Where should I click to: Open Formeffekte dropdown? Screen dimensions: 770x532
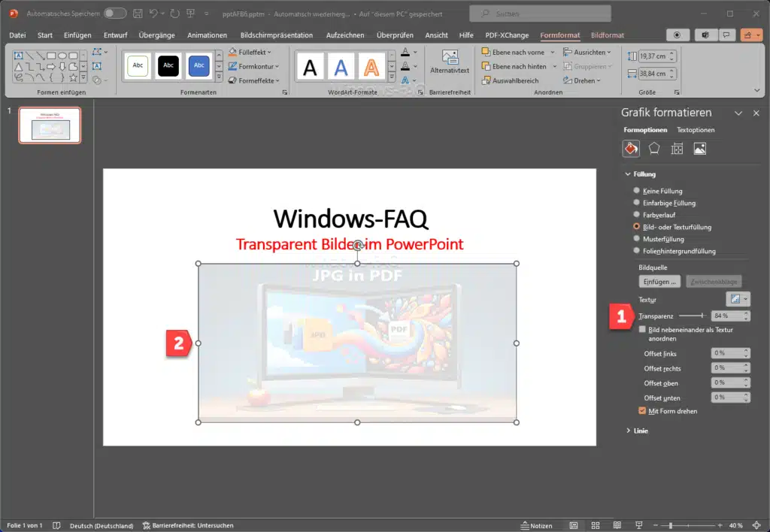[x=254, y=80]
